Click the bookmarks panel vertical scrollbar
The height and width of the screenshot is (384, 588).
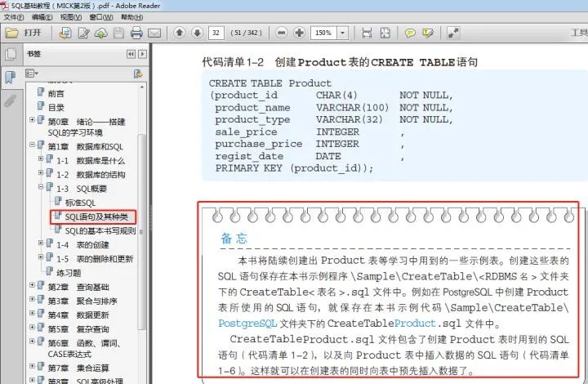click(142, 233)
